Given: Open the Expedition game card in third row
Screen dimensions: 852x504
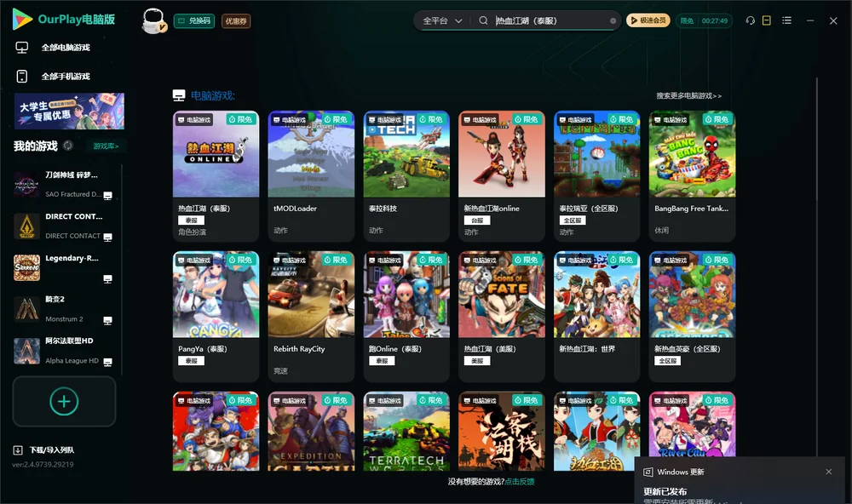Looking at the screenshot, I should 311,432.
